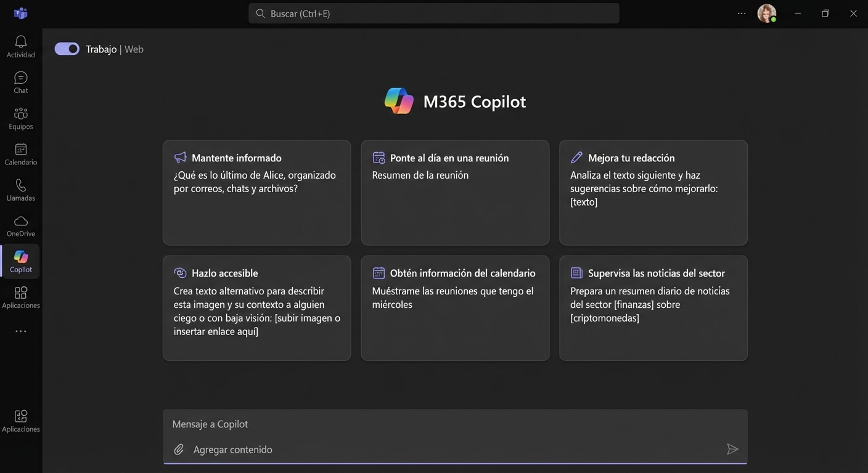Click the paperclip to attach content

(x=178, y=449)
